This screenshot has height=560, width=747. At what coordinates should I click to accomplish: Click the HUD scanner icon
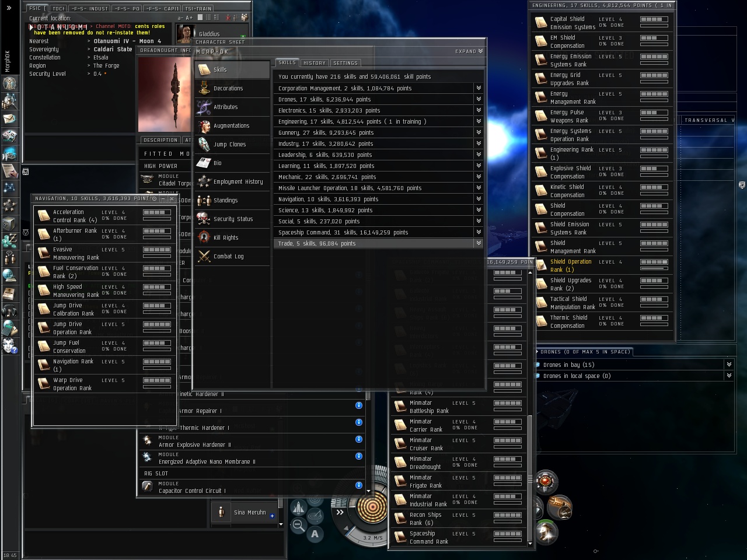[x=315, y=516]
